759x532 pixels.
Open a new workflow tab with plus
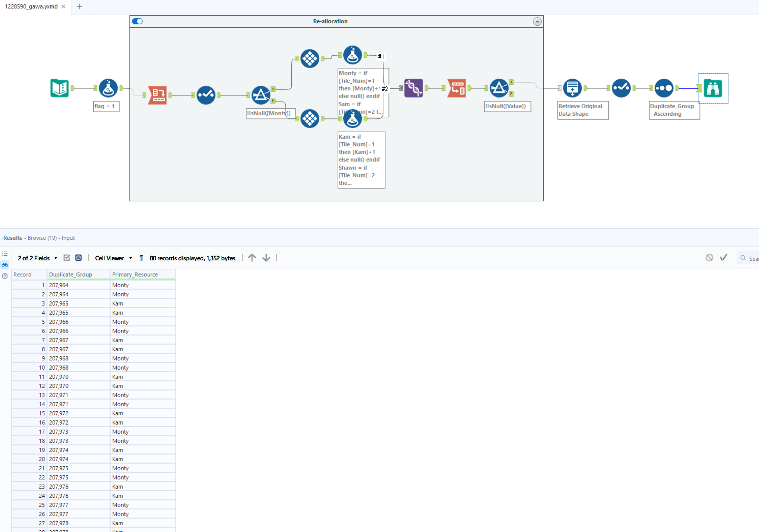point(79,6)
